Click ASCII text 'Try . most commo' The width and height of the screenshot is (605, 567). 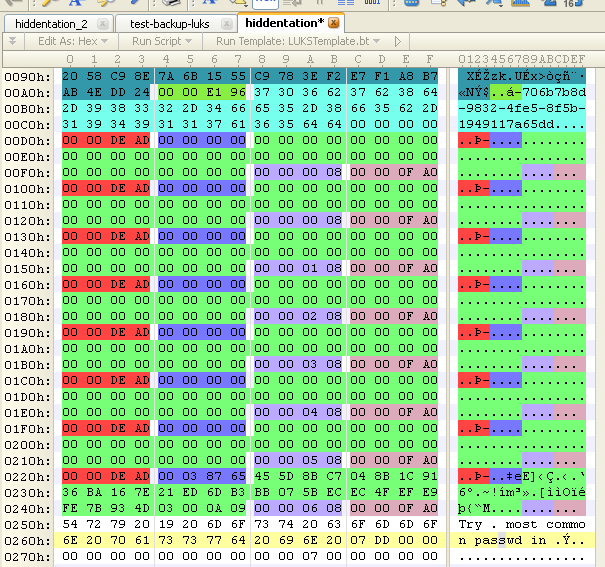(x=523, y=524)
